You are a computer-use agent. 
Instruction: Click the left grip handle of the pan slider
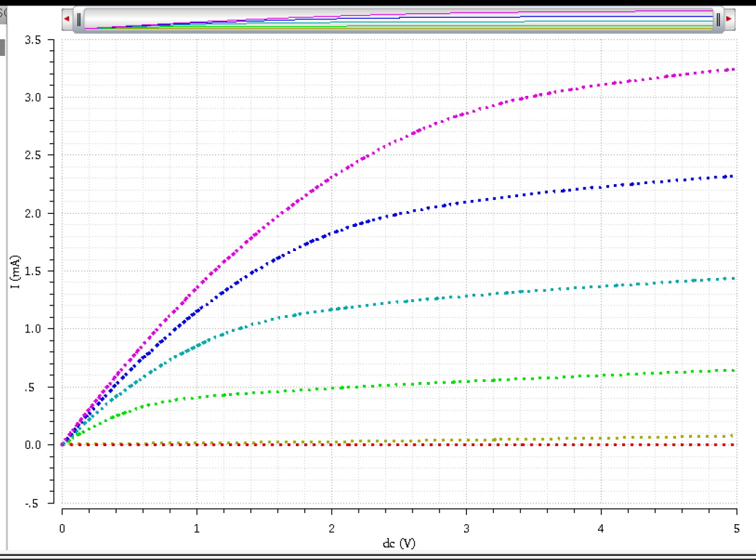[x=80, y=19]
